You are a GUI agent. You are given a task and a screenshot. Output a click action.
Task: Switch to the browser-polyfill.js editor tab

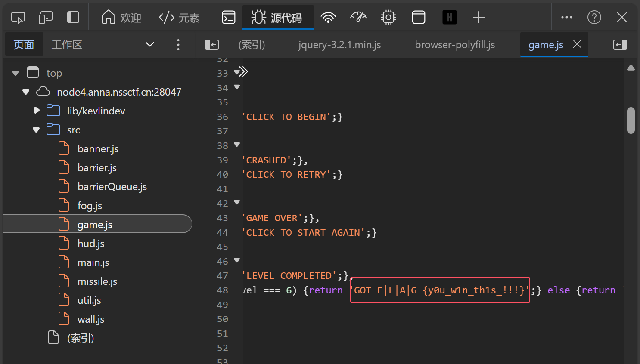455,45
